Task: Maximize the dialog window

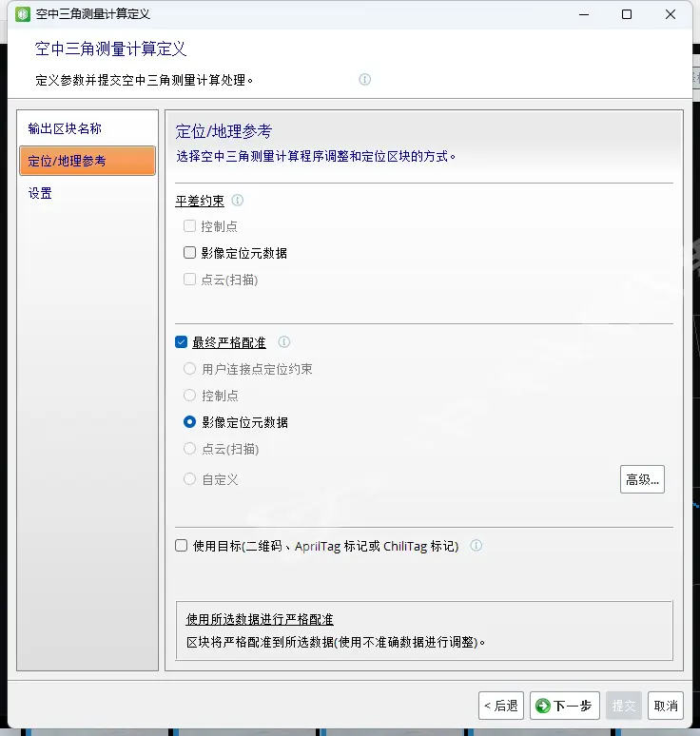Action: 627,14
